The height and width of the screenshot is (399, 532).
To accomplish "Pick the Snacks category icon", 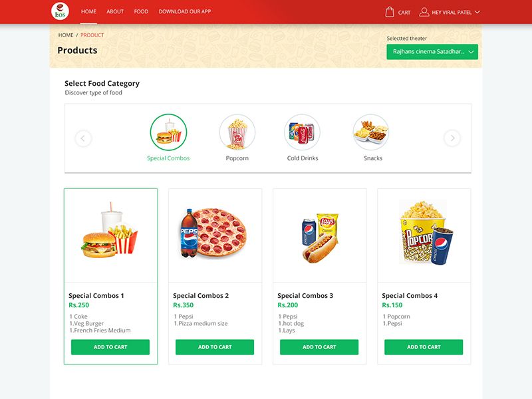I will click(x=371, y=132).
